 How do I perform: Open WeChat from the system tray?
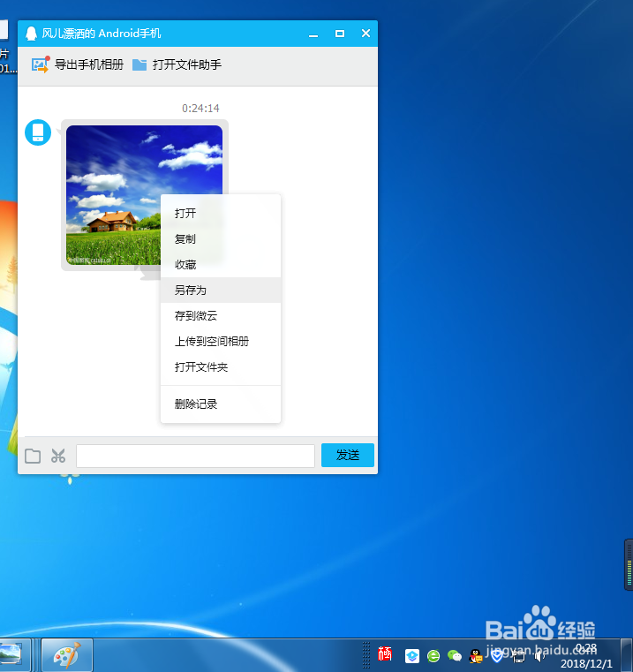click(x=455, y=656)
